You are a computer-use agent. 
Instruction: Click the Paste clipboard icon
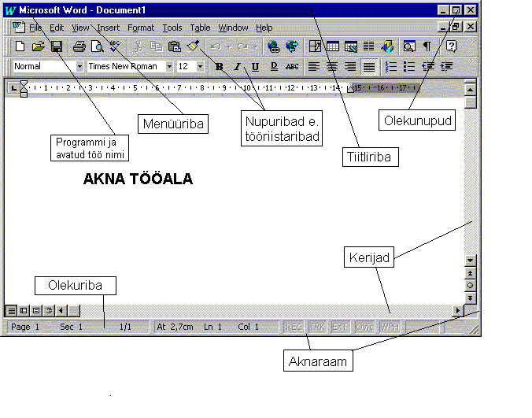coord(175,46)
